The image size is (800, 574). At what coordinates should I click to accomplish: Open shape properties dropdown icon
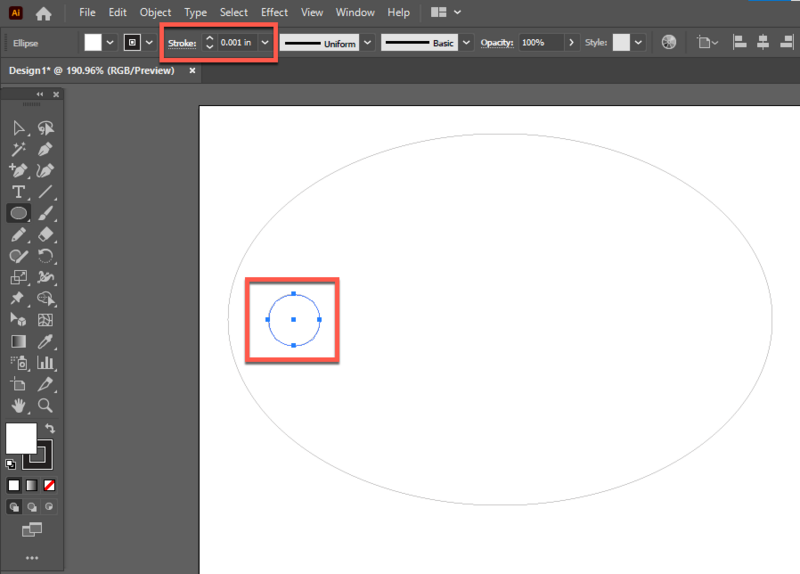pos(708,43)
